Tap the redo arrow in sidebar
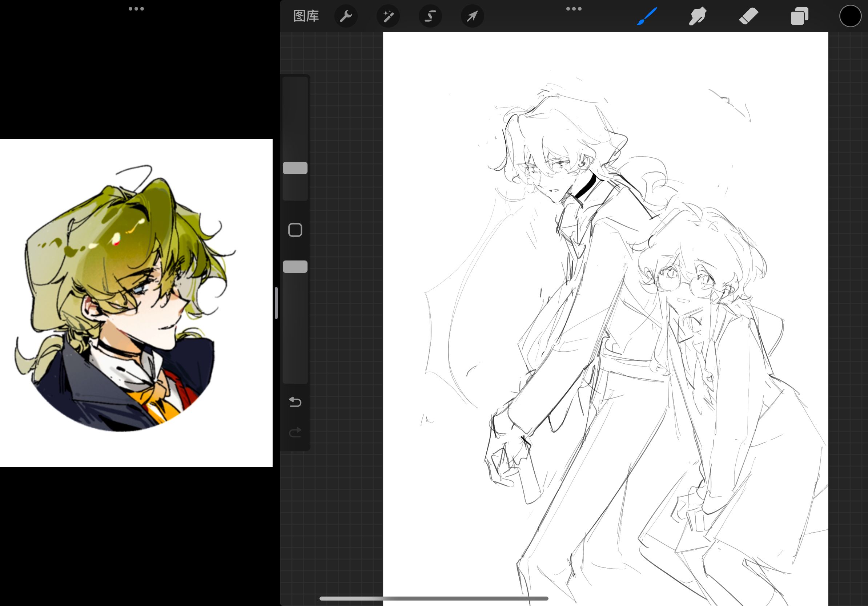 [x=295, y=432]
